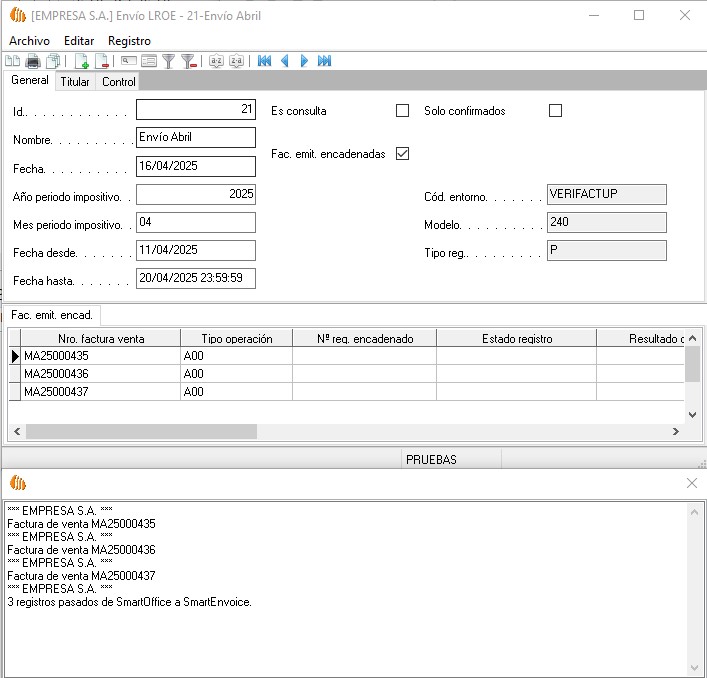Open the Control tab

point(118,82)
